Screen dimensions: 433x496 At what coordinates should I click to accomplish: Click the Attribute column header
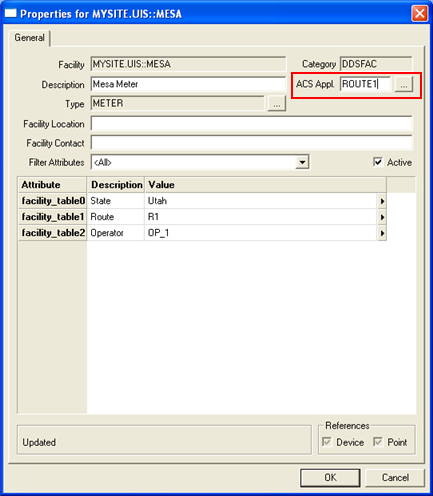click(x=52, y=185)
